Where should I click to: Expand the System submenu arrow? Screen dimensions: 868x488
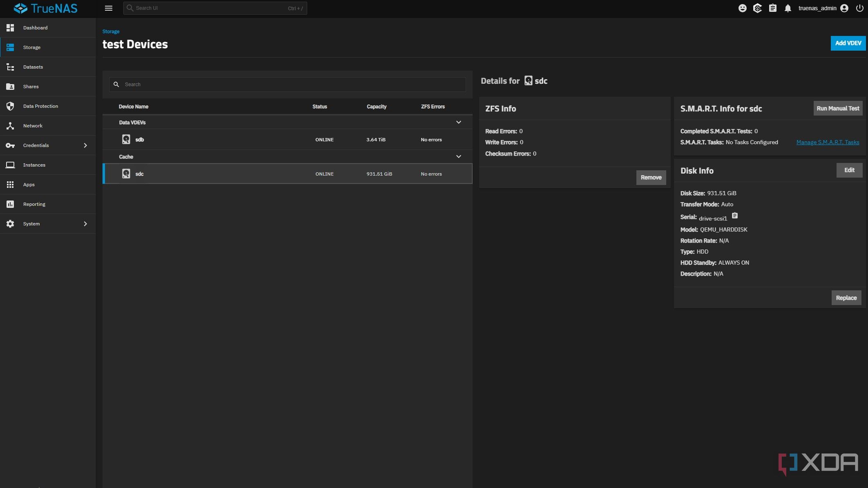(85, 224)
